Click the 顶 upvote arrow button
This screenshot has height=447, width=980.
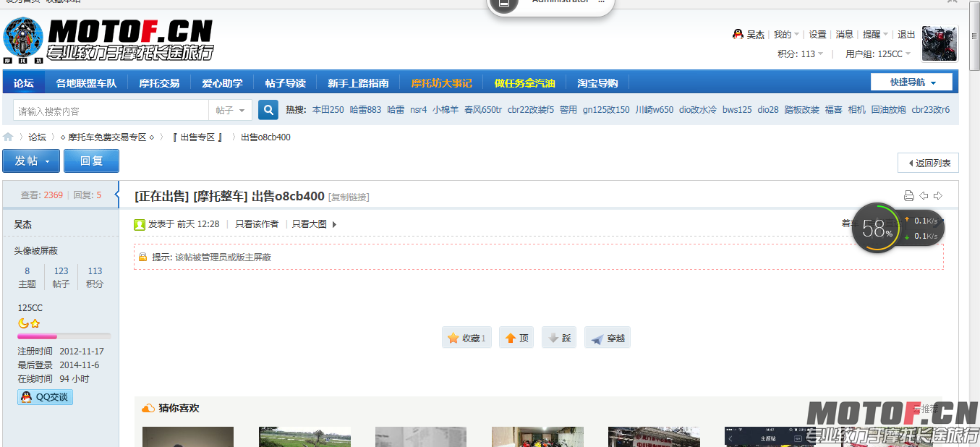click(x=516, y=338)
